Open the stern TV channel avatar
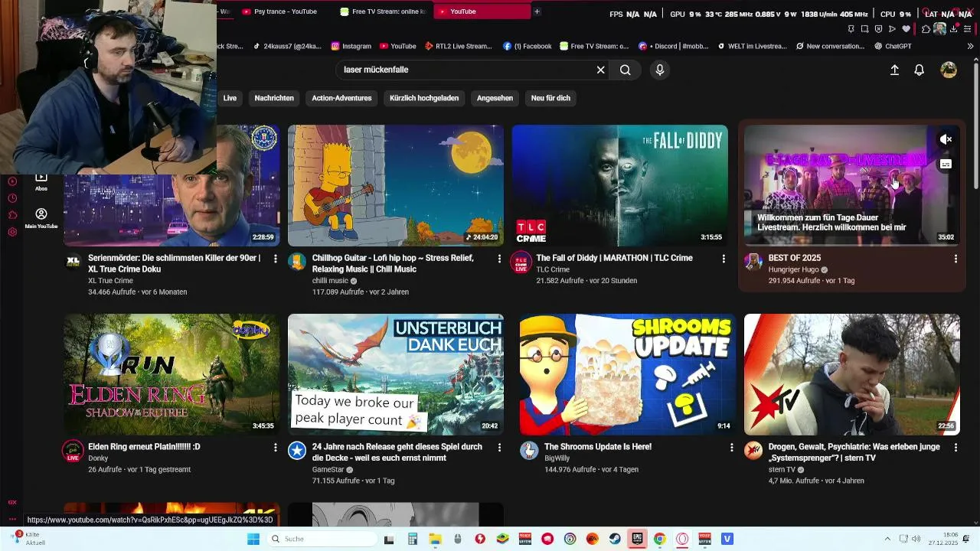Viewport: 980px width, 551px height. click(x=753, y=450)
